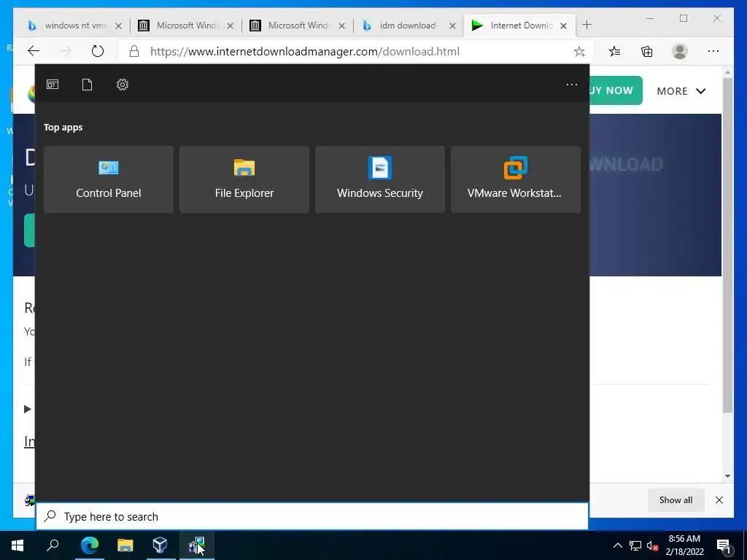Open File Explorer from Top apps
Image resolution: width=747 pixels, height=560 pixels.
pos(244,179)
